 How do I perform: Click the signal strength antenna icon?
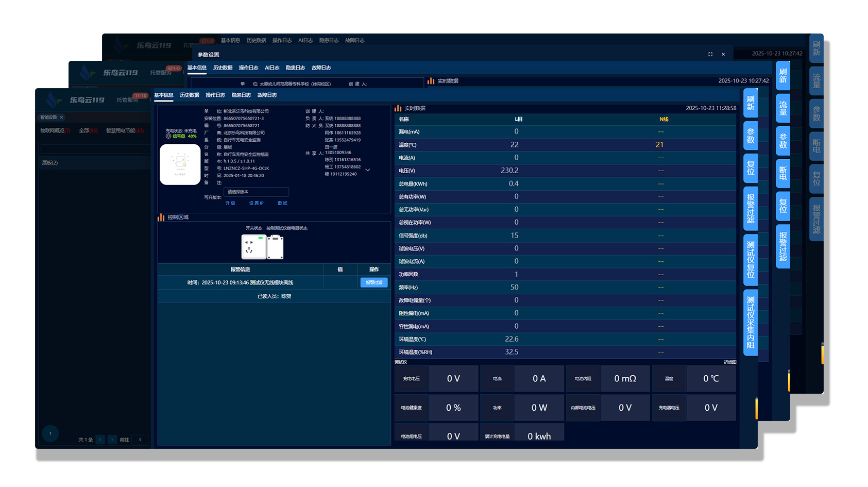[x=168, y=137]
